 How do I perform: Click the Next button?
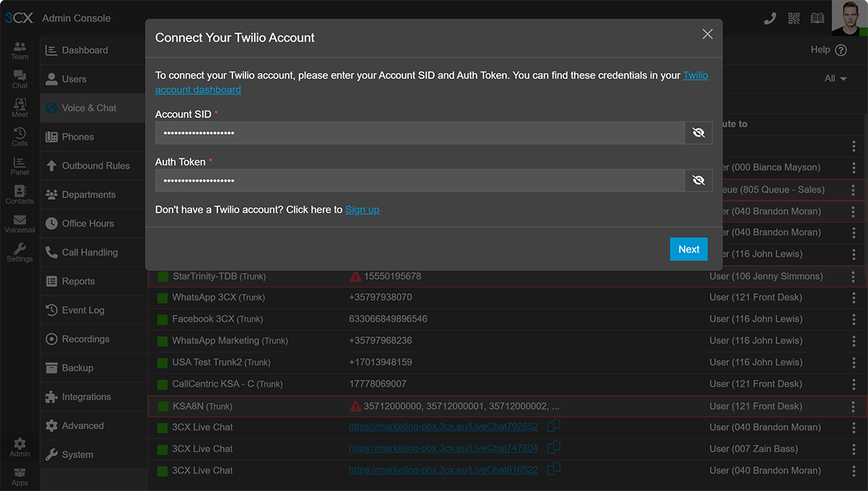click(x=688, y=249)
